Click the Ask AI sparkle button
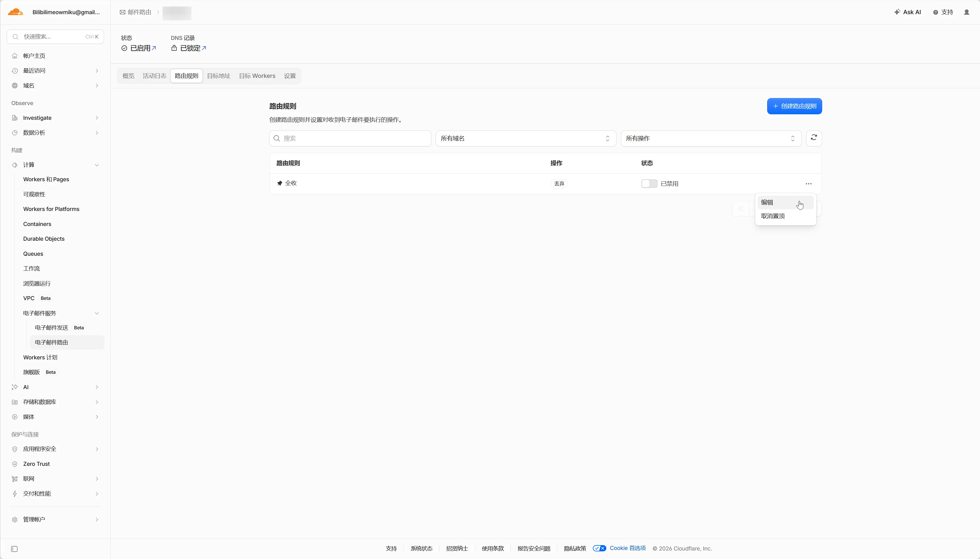Viewport: 980px width, 559px height. click(907, 12)
